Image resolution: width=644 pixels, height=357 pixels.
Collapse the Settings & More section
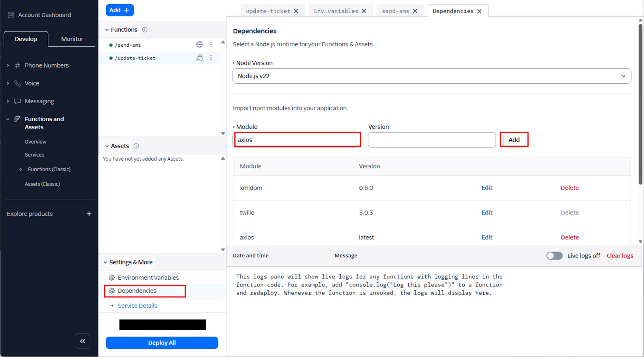(105, 262)
